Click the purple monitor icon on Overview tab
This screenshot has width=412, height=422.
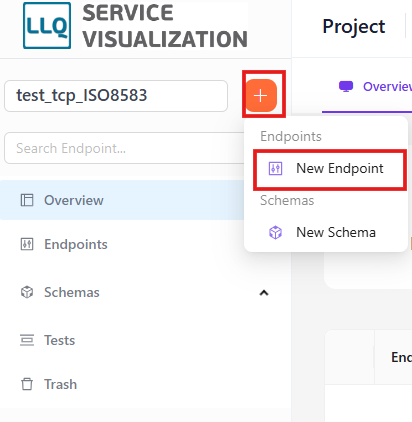[x=346, y=87]
